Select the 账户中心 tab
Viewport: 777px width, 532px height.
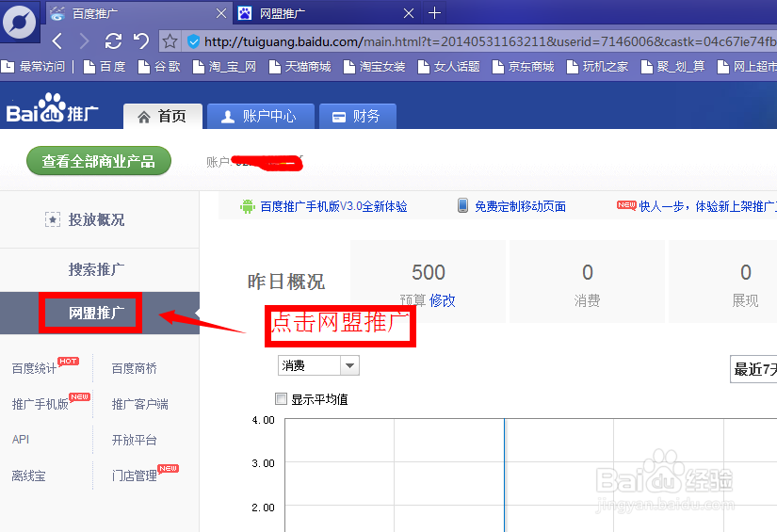(261, 117)
